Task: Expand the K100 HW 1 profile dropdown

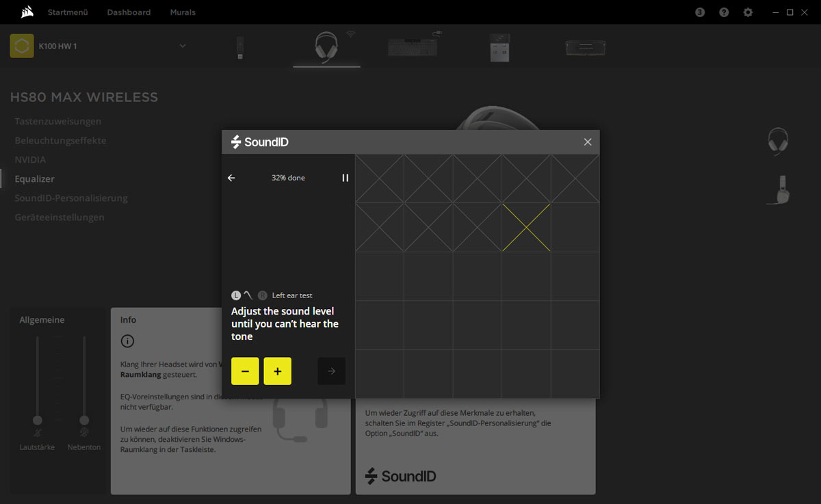Action: point(183,46)
